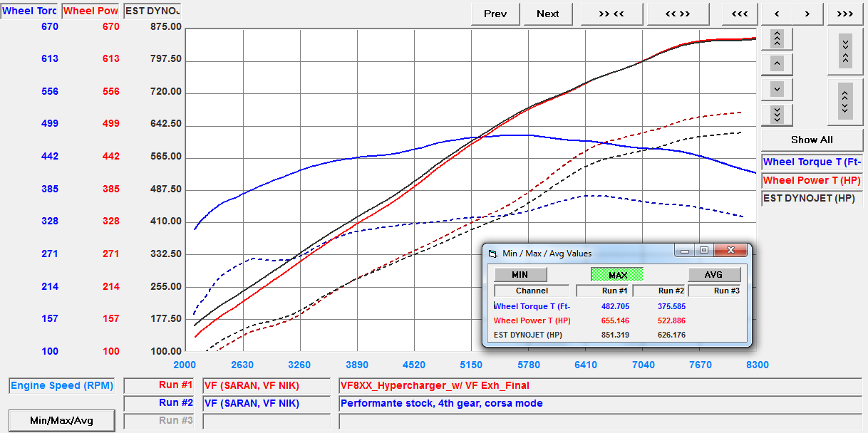This screenshot has width=868, height=433.
Task: Click the triple-right arrow scroll button
Action: coord(844,14)
